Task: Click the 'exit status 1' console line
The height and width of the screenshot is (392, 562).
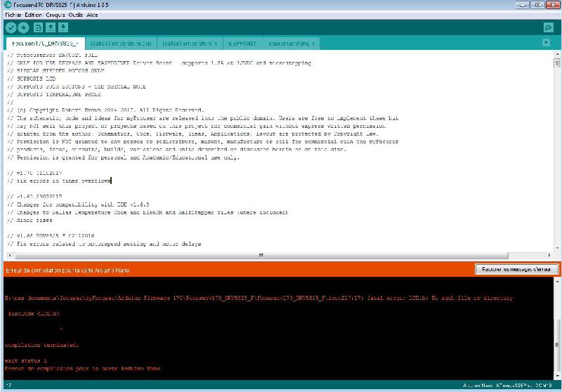Action: pyautogui.click(x=26, y=360)
